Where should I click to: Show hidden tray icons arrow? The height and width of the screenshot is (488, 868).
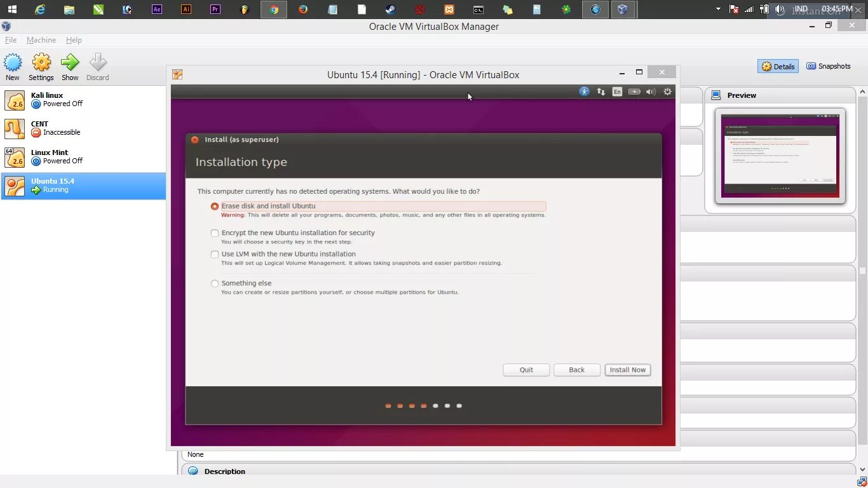(x=719, y=10)
